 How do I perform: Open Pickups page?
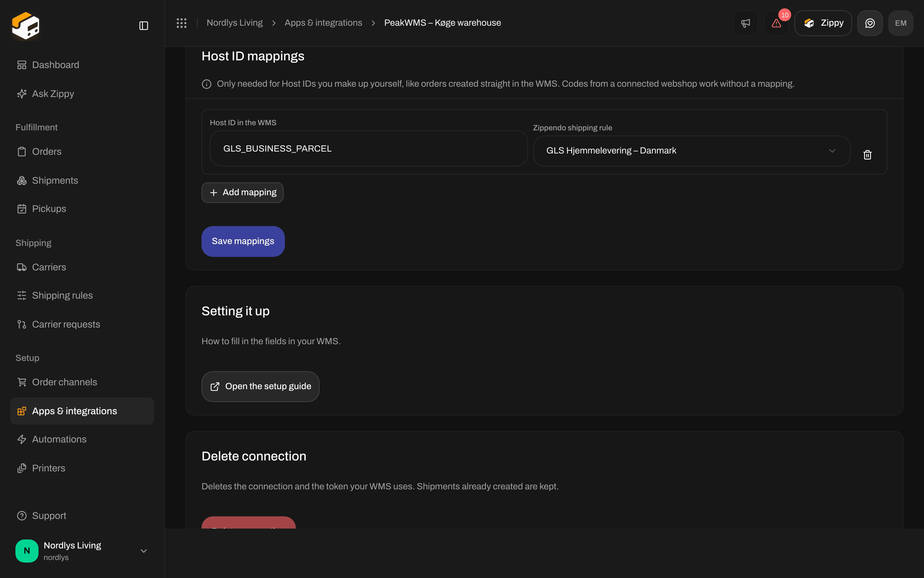pos(82,209)
